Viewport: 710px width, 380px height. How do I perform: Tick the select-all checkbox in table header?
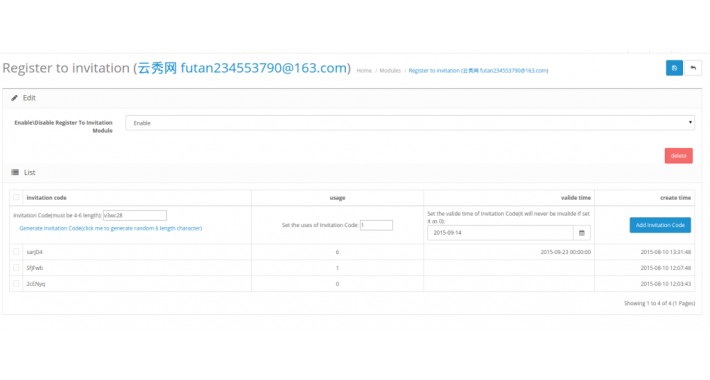click(x=16, y=197)
